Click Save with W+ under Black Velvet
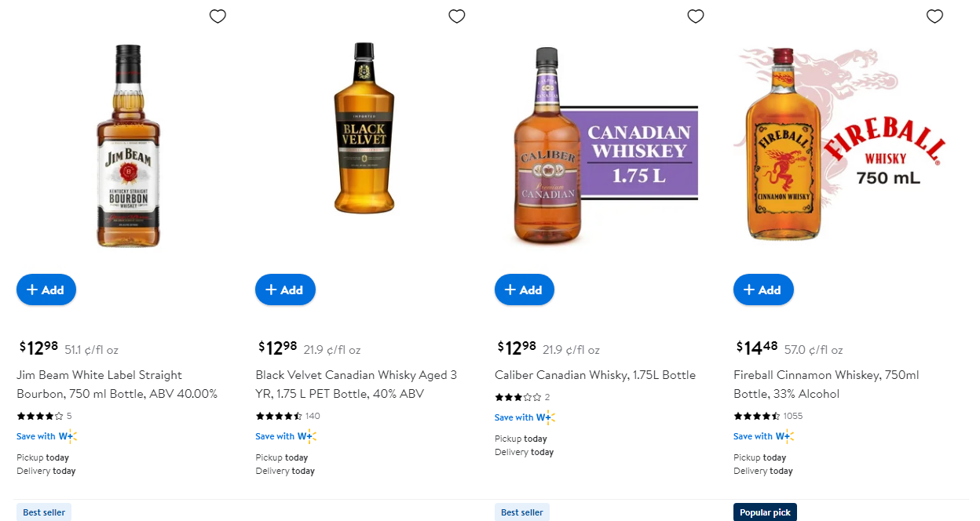The height and width of the screenshot is (521, 980). pos(285,436)
